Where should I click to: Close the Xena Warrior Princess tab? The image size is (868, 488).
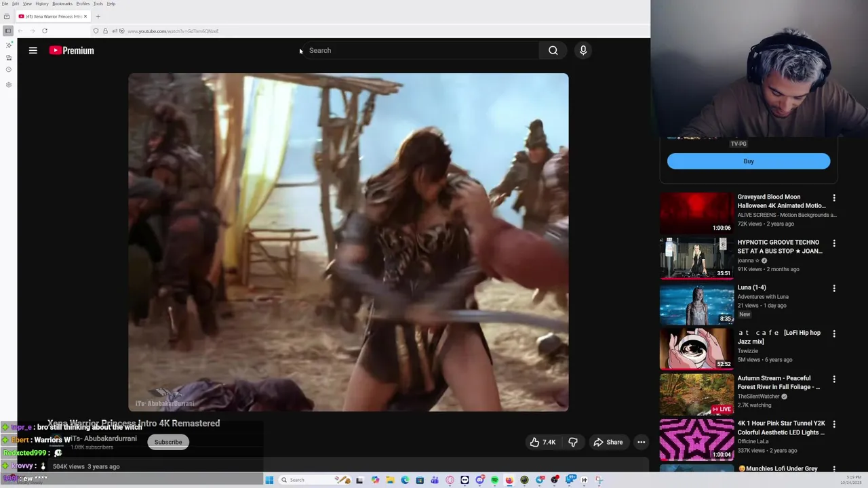(x=85, y=16)
